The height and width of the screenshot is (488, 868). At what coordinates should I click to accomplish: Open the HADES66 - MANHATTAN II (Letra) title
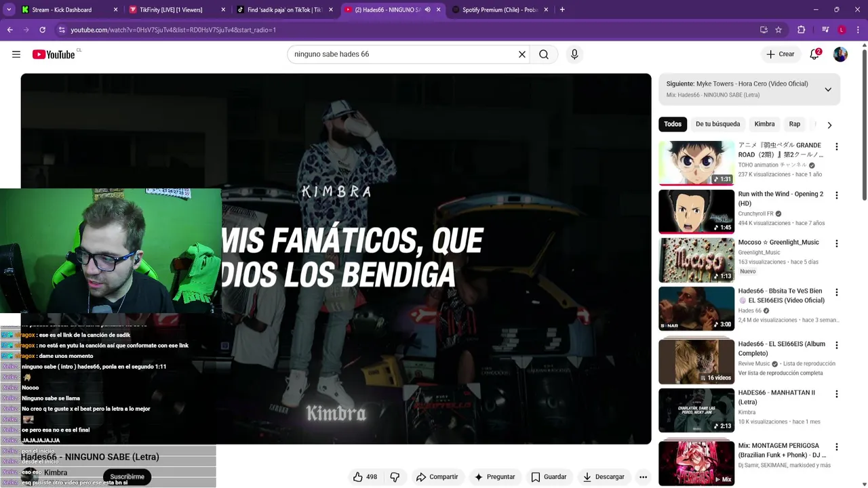click(776, 397)
